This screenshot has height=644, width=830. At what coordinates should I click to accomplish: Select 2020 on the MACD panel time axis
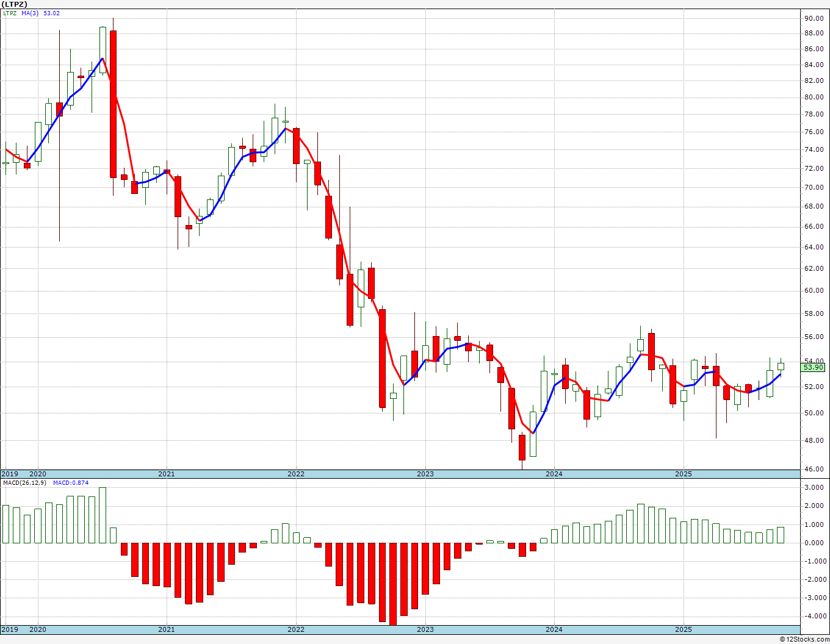point(38,629)
